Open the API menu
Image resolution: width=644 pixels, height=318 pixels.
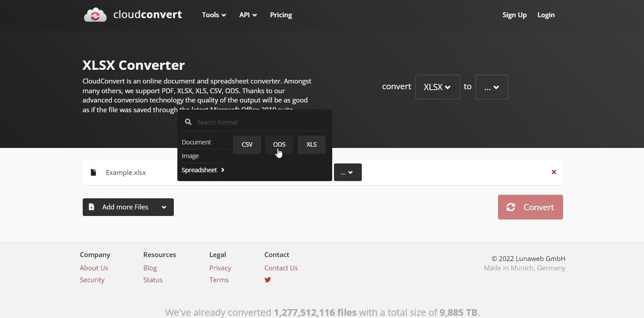pos(248,15)
